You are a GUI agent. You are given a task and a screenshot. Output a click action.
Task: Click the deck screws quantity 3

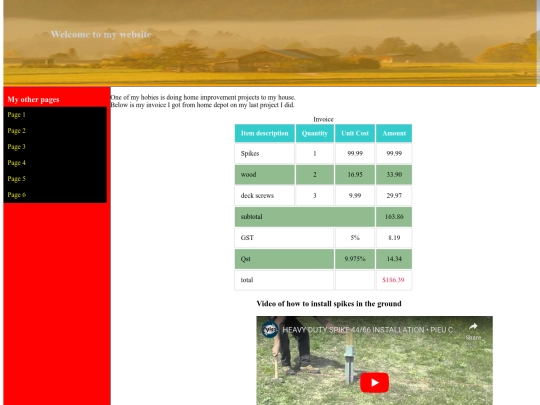[315, 196]
